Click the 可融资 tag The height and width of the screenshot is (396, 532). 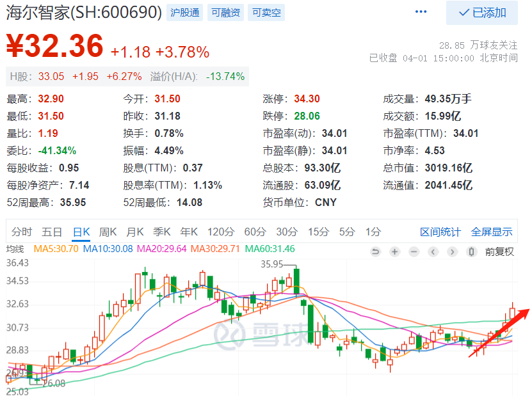225,13
